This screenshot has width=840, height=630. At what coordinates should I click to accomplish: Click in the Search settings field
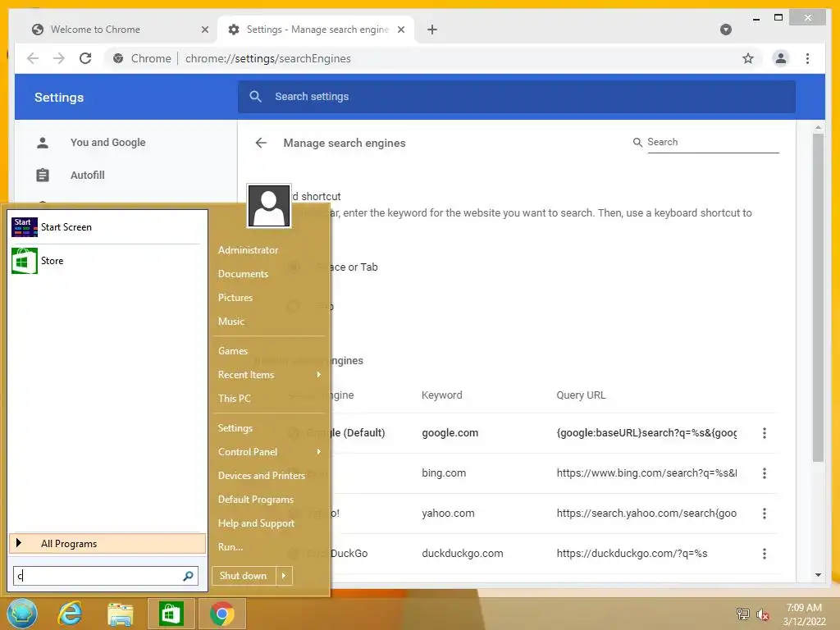(517, 97)
